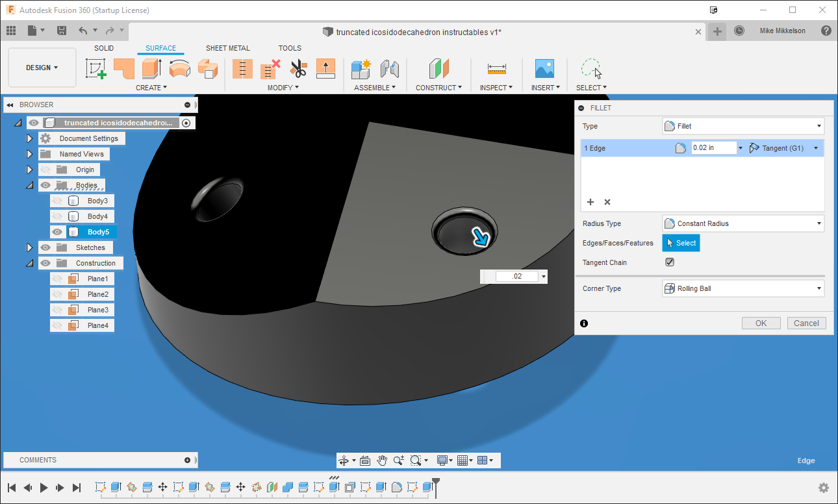838x504 pixels.
Task: Expand the Sketches folder in browser
Action: 29,247
